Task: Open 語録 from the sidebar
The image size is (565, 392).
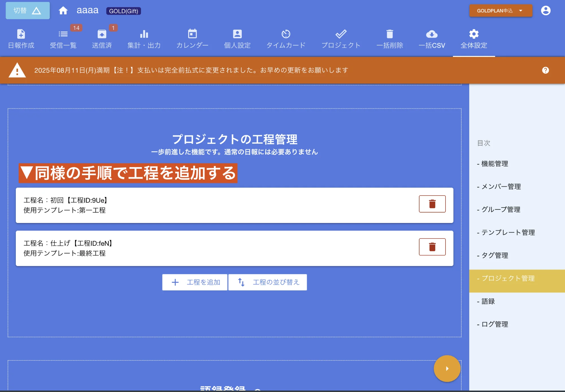Action: [487, 301]
